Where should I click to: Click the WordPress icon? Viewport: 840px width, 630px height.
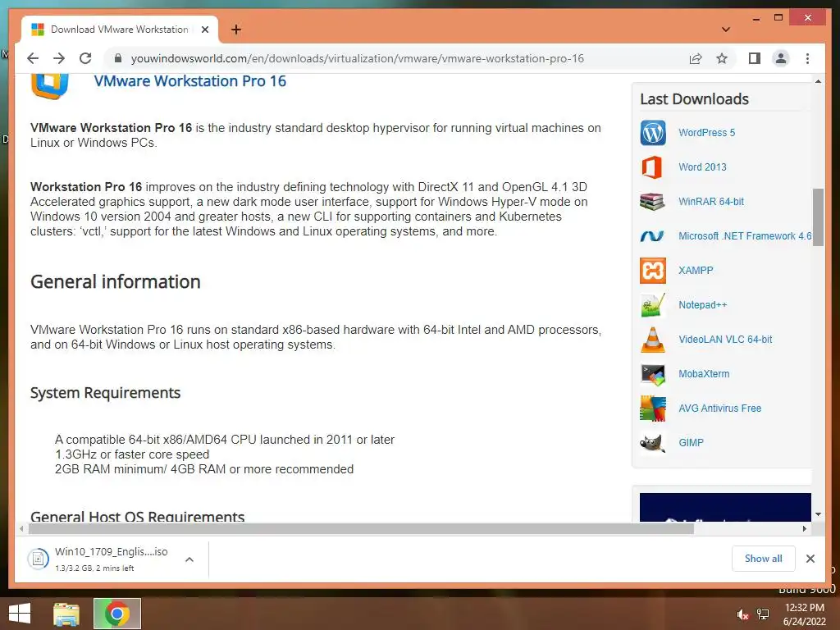(652, 133)
